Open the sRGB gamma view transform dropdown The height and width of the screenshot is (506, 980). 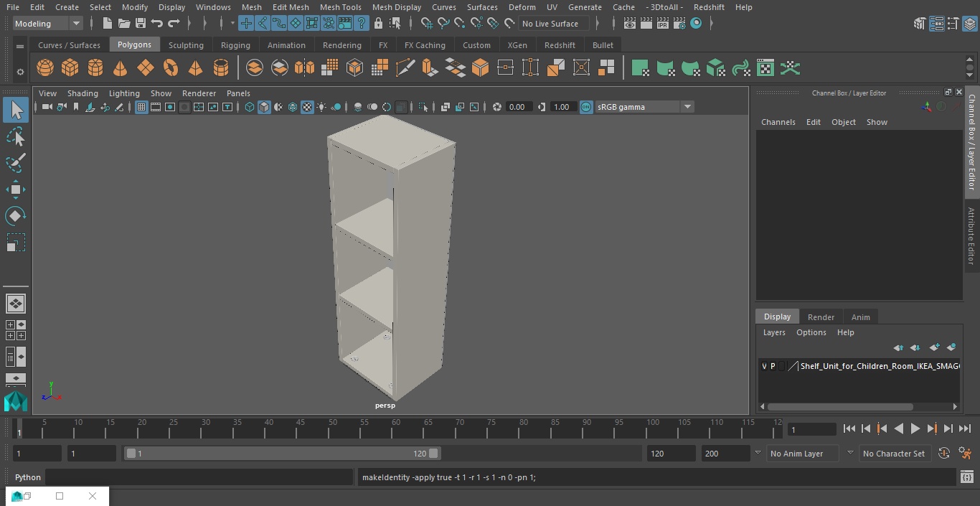click(x=644, y=107)
